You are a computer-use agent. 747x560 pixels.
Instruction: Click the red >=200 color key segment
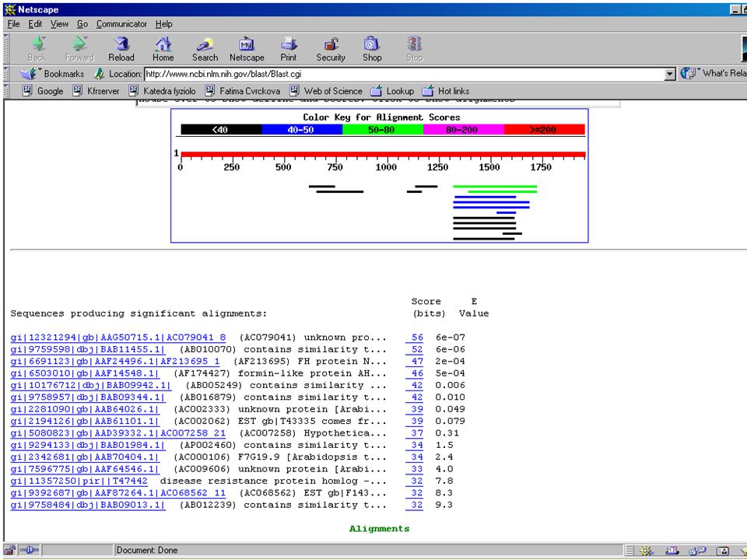coord(544,130)
